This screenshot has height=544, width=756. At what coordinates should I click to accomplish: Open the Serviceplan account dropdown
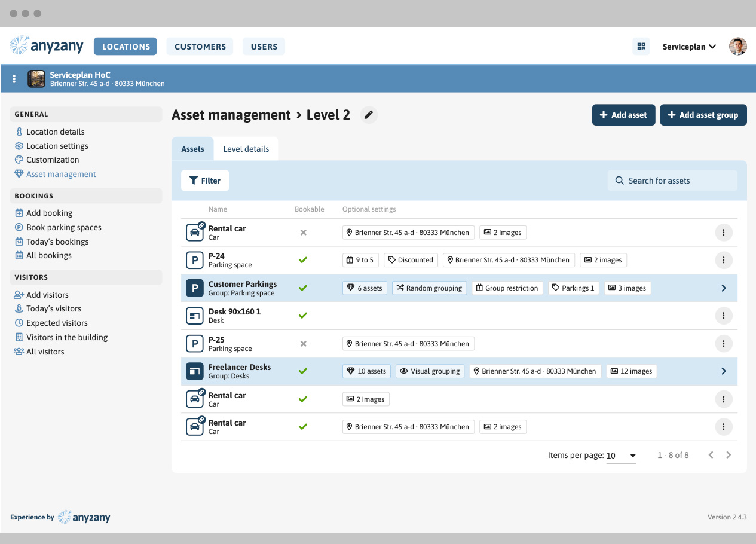689,47
